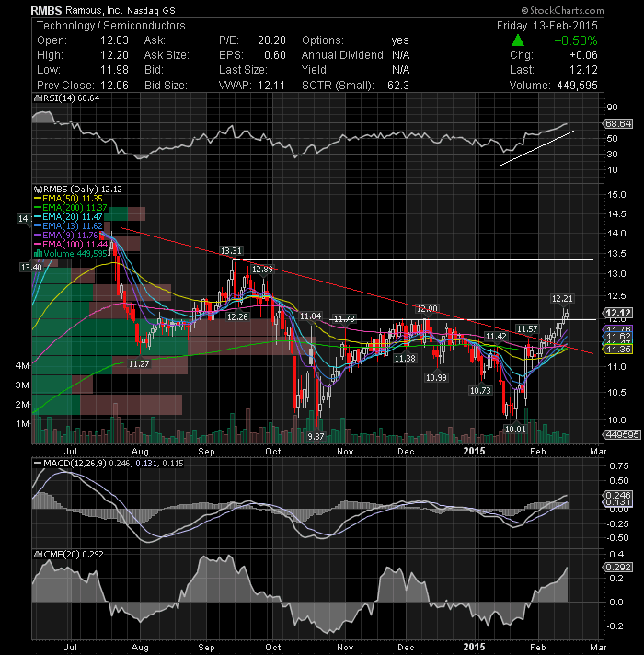The image size is (644, 655).
Task: Click the 12.21 recent high label
Action: pos(562,299)
